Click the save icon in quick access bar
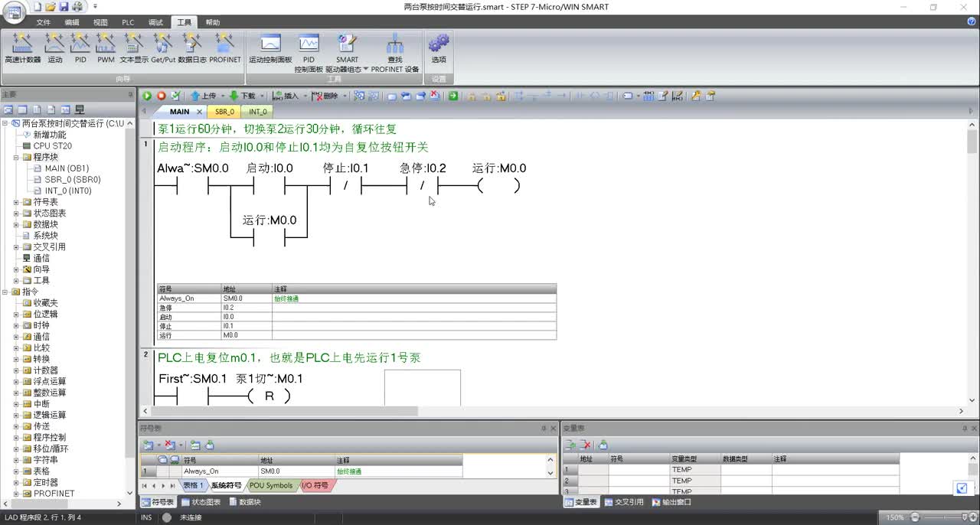 click(x=64, y=7)
